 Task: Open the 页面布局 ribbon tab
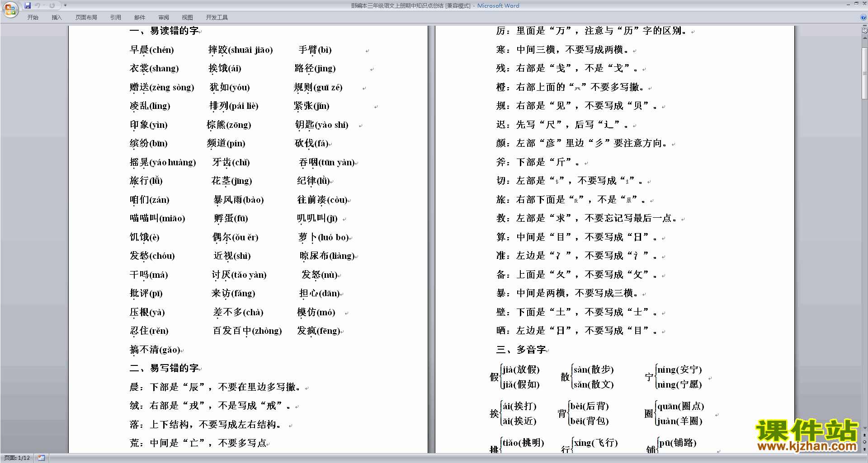[x=86, y=17]
